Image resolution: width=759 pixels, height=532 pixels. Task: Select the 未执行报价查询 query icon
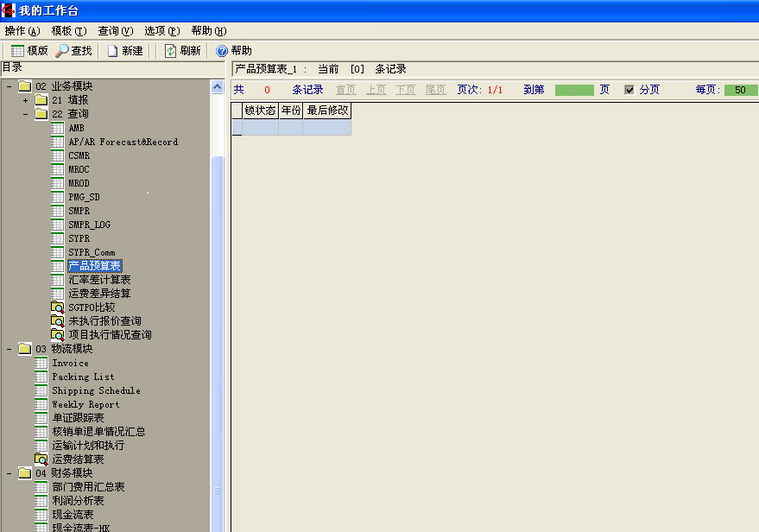pos(58,321)
